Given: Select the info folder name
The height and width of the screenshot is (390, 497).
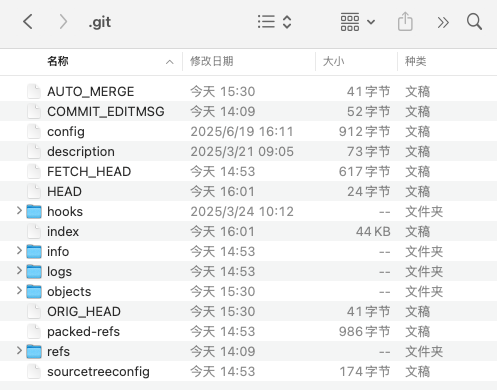Looking at the screenshot, I should point(58,252).
